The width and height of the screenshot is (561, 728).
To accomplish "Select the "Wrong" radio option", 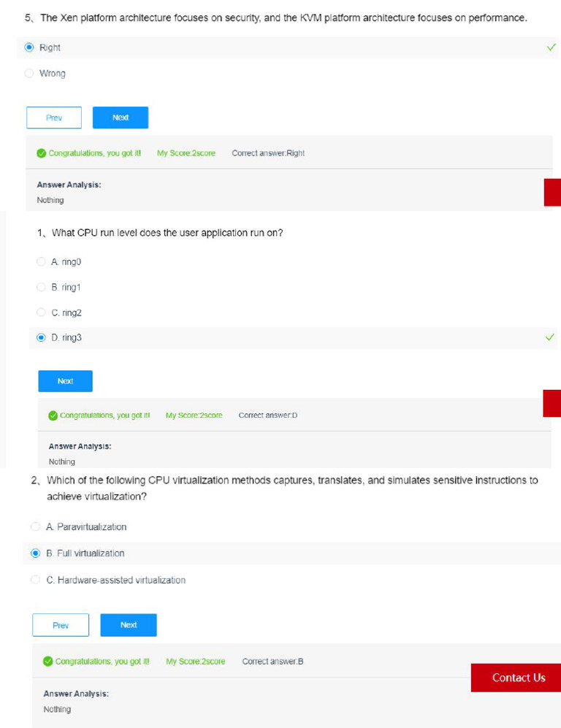I will click(x=29, y=73).
